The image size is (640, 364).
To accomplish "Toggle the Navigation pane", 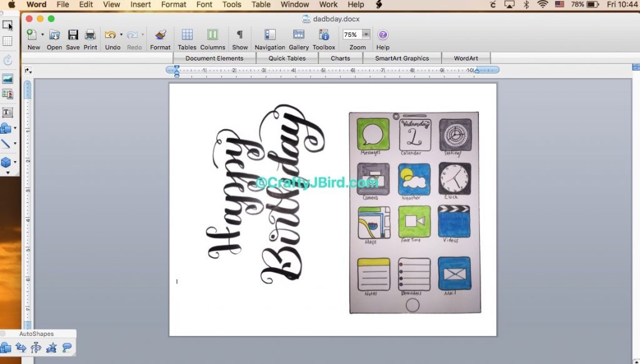I will coord(270,35).
